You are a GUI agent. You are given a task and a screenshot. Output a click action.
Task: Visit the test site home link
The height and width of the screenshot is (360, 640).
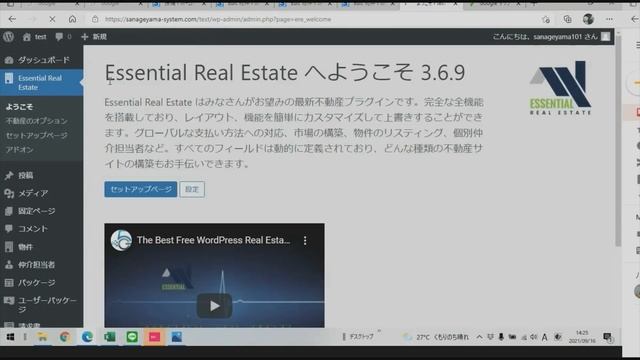(35, 37)
